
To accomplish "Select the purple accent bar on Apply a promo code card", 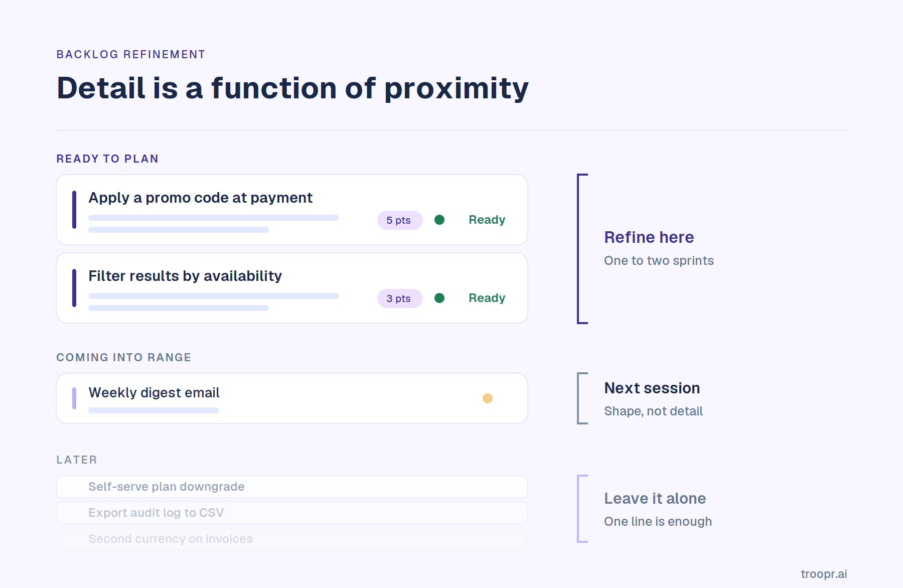I will click(x=74, y=210).
